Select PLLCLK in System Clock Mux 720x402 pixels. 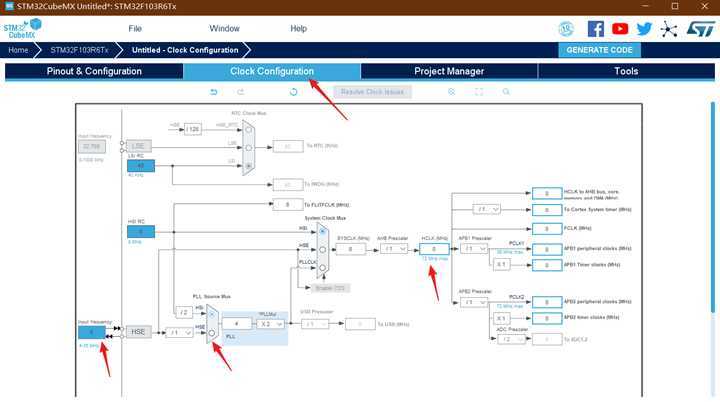(322, 267)
